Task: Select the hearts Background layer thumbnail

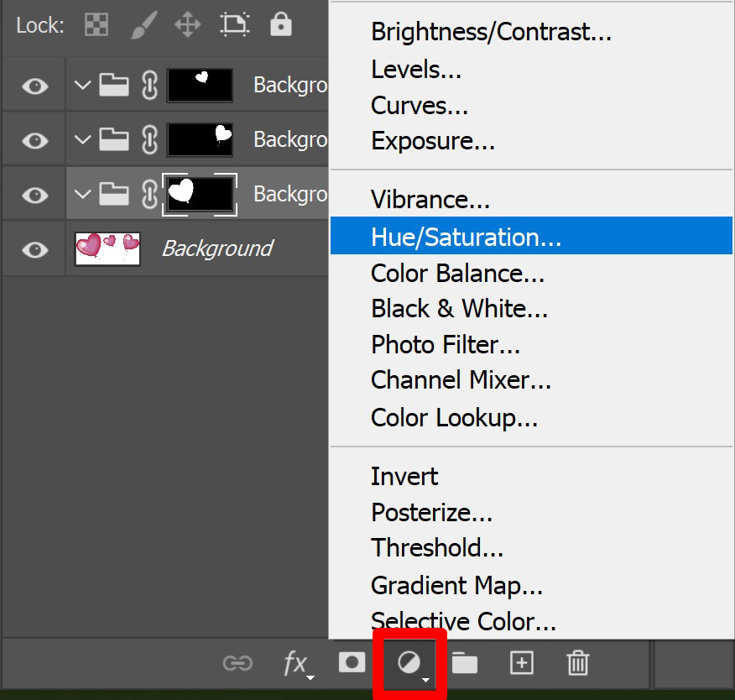Action: tap(107, 249)
